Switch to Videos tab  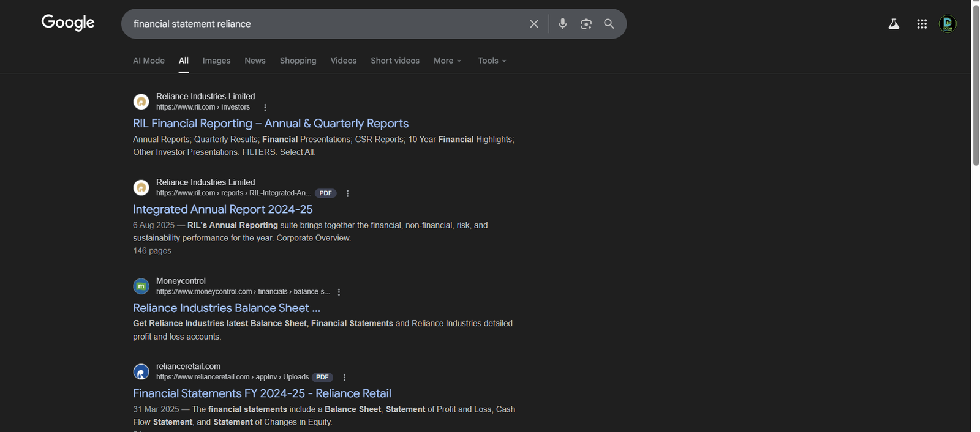pyautogui.click(x=344, y=61)
